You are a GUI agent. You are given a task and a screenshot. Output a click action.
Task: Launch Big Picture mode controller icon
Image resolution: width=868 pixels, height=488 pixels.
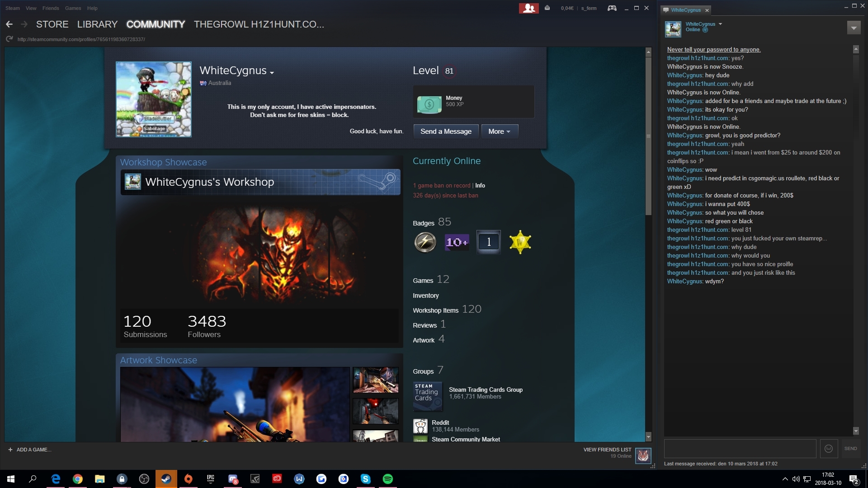point(612,8)
